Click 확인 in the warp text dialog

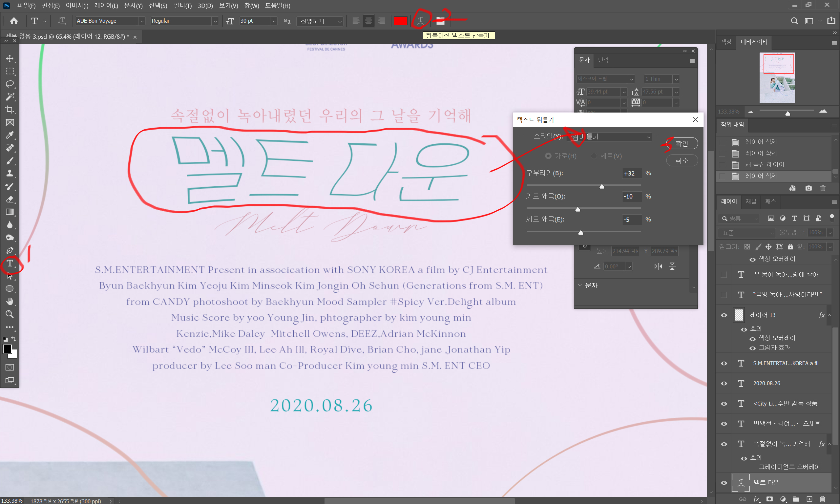(682, 143)
